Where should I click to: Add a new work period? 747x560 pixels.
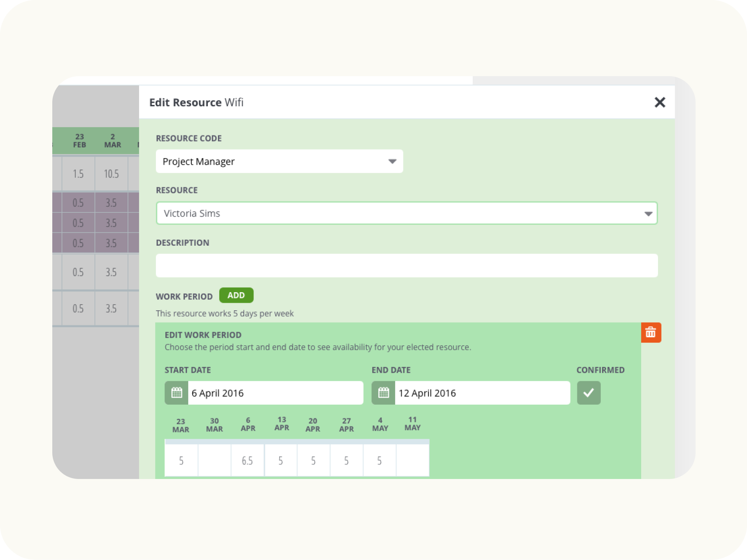[236, 295]
